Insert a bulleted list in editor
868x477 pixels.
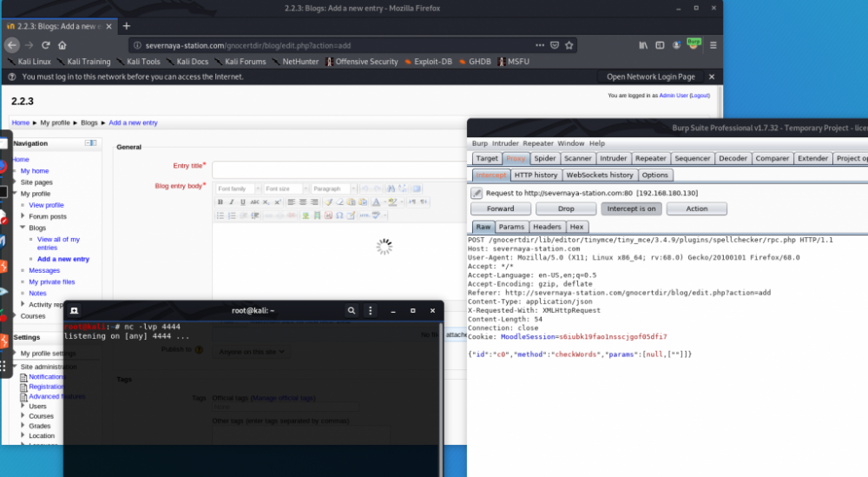(220, 215)
